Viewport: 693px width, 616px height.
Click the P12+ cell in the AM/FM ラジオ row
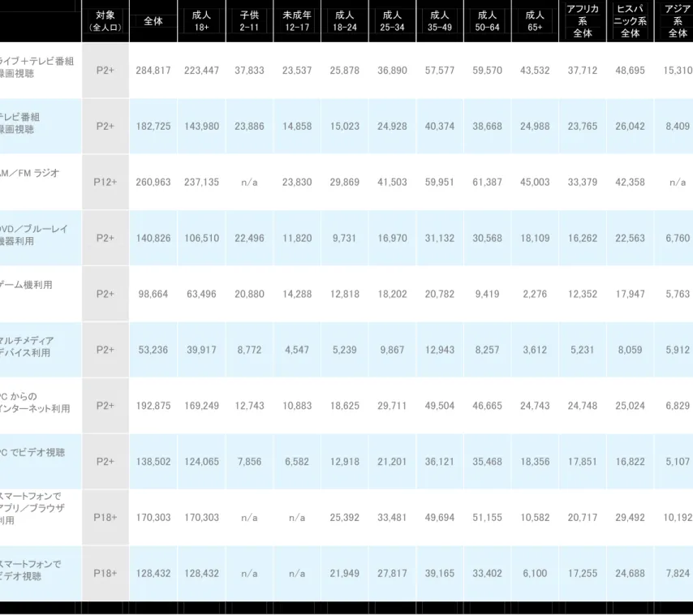click(x=105, y=182)
